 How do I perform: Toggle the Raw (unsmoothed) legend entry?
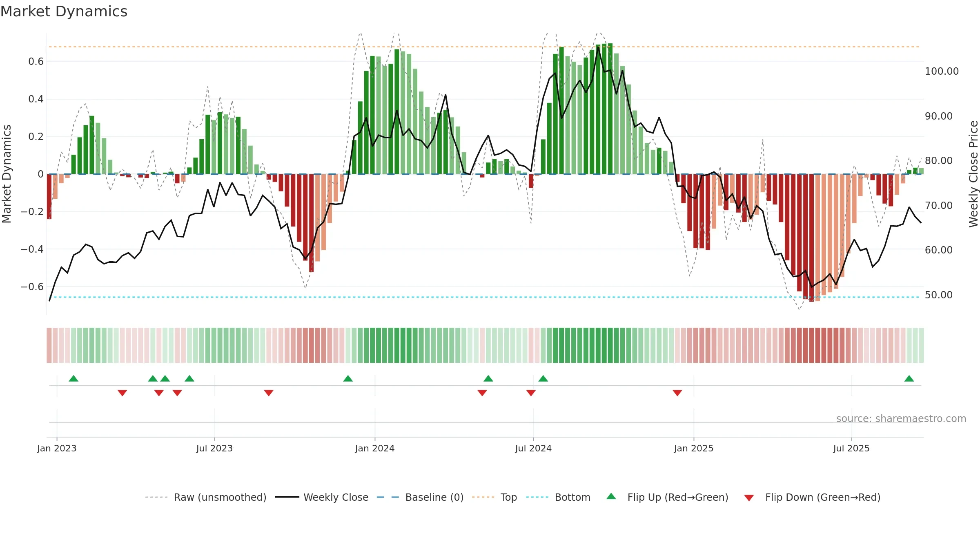205,497
